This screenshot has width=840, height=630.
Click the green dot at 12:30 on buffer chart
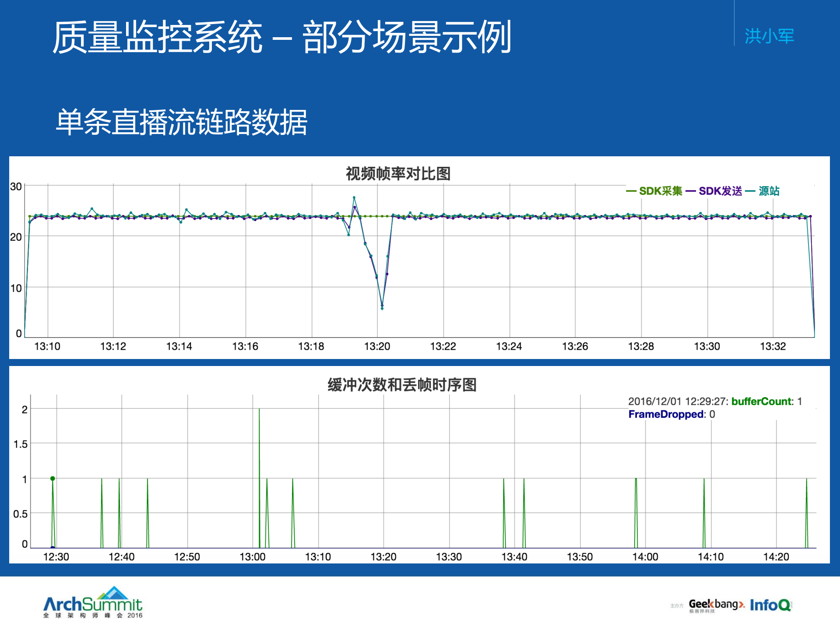pyautogui.click(x=52, y=479)
